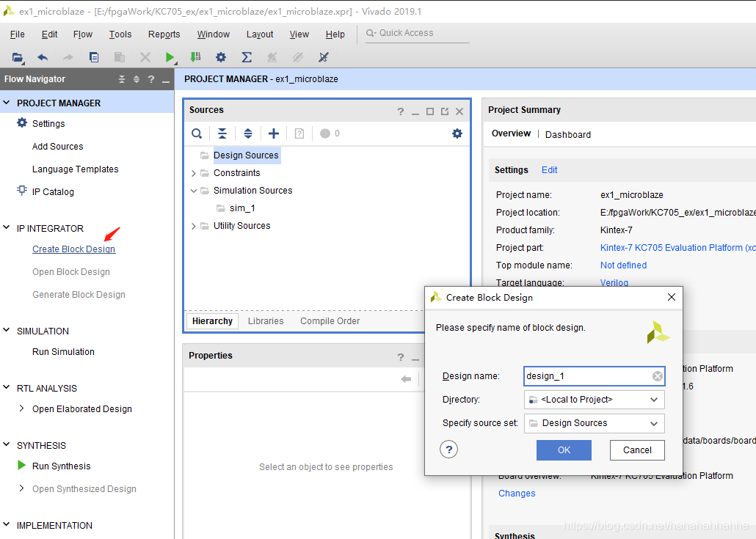Open Settings gear in main toolbar
Image resolution: width=756 pixels, height=539 pixels.
coord(221,57)
